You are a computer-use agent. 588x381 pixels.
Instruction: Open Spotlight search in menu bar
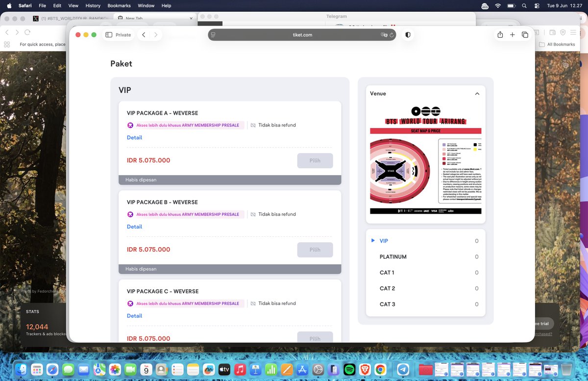(524, 5)
